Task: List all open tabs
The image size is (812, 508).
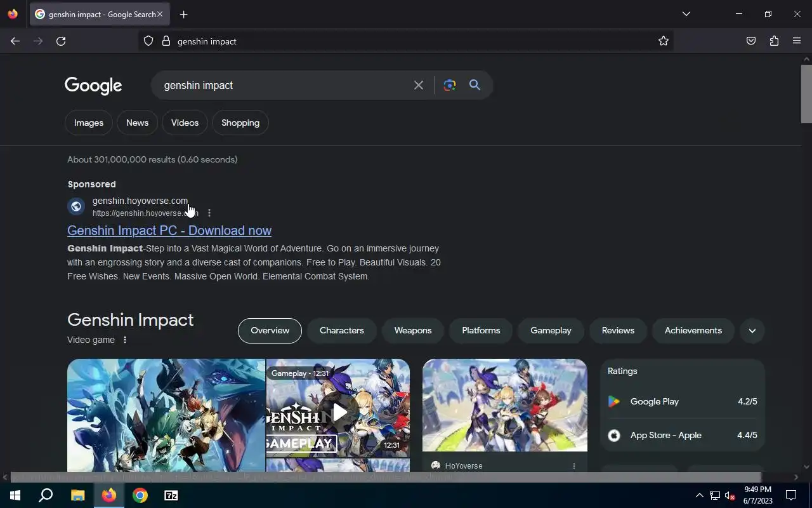Action: pyautogui.click(x=686, y=14)
